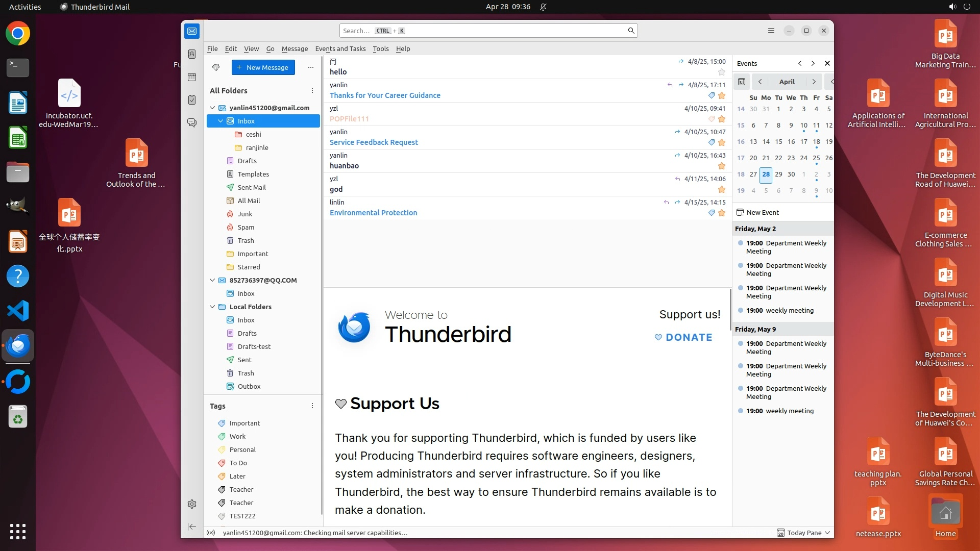Open the Address Book space icon
The width and height of the screenshot is (980, 551).
pos(192,54)
